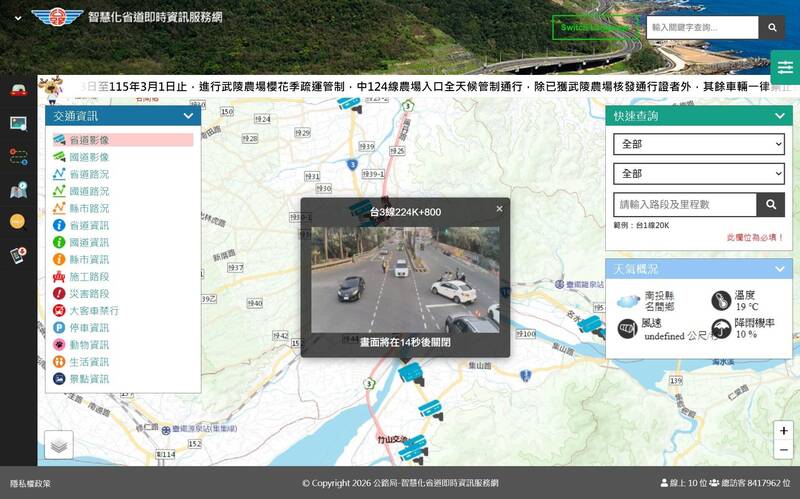Click the 臺鐵源泉站(集集線) station label

[204, 430]
